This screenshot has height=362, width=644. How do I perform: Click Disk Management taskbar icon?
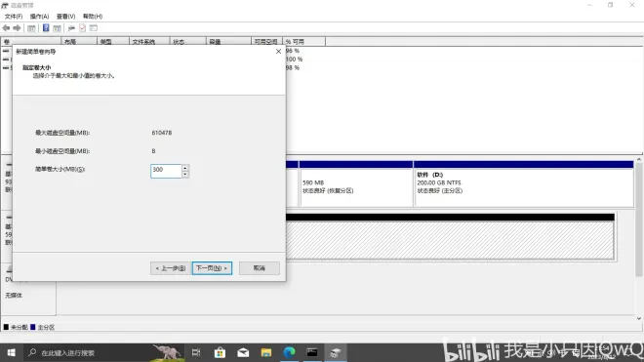click(x=336, y=352)
